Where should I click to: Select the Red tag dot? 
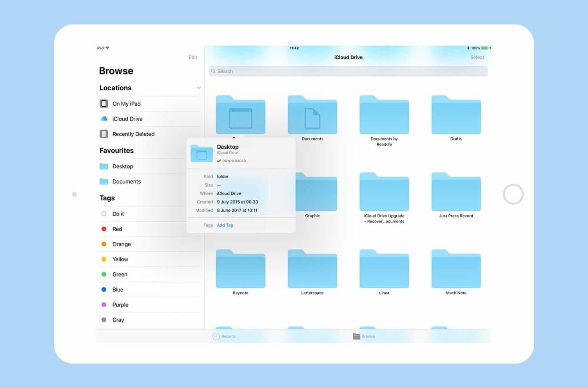104,229
